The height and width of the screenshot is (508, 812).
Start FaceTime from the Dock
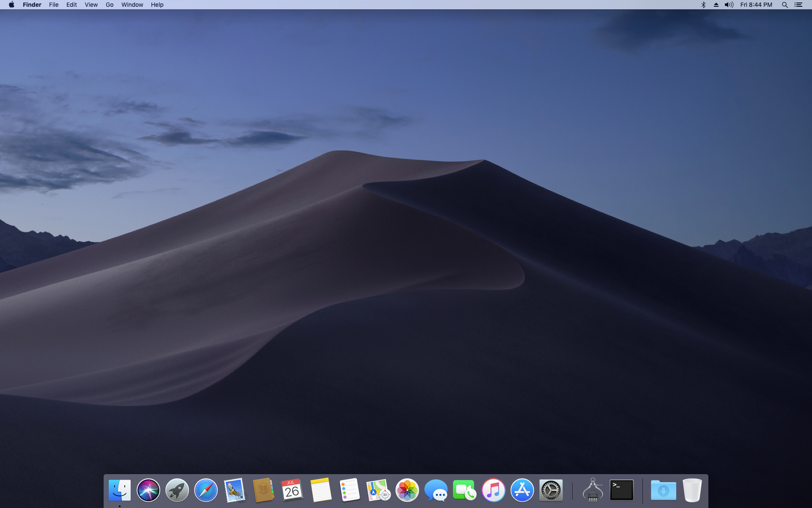464,490
